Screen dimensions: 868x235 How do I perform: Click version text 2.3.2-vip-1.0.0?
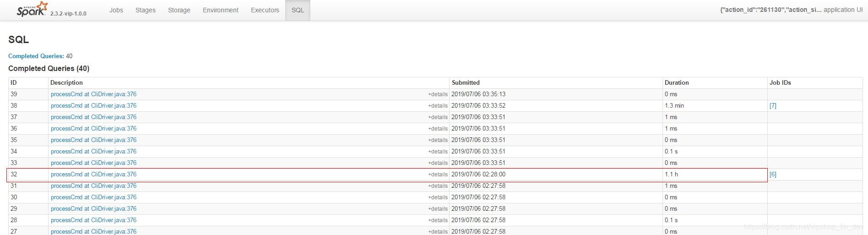68,14
